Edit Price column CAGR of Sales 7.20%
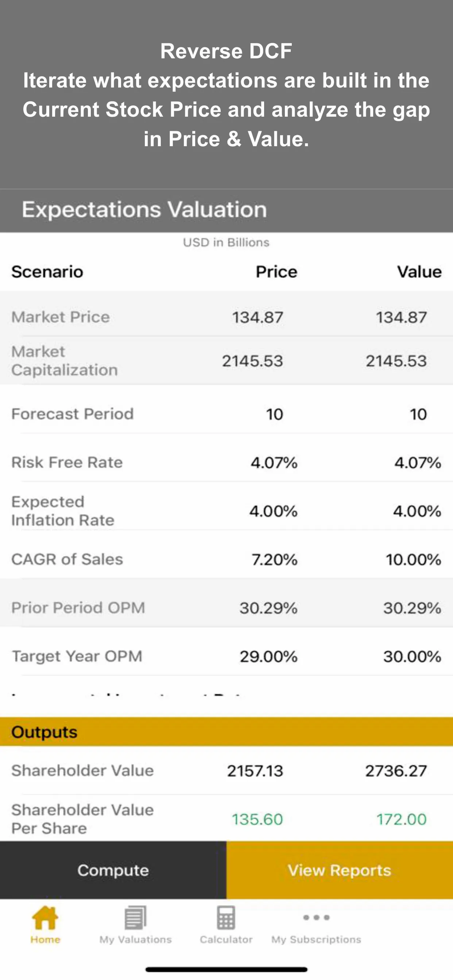The width and height of the screenshot is (453, 980). (x=275, y=560)
